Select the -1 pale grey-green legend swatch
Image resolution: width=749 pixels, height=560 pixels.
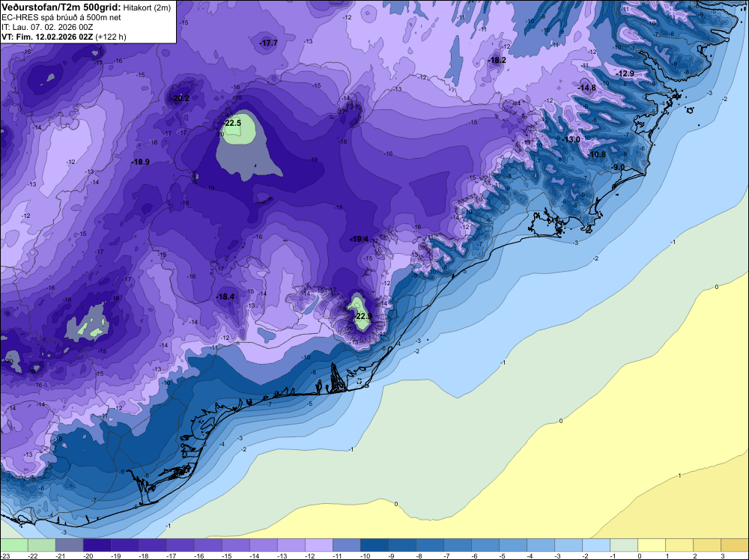point(623,545)
